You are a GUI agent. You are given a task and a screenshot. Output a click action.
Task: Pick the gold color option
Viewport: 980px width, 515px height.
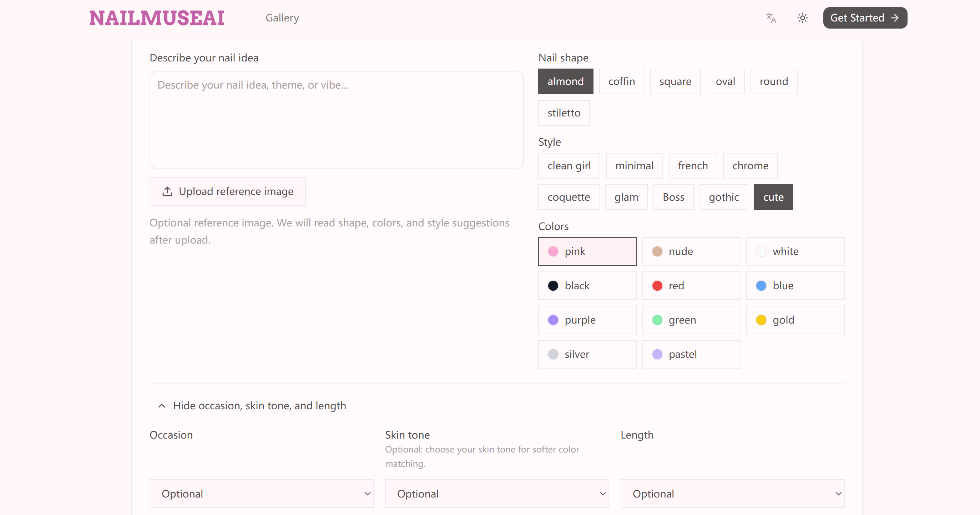pos(795,320)
